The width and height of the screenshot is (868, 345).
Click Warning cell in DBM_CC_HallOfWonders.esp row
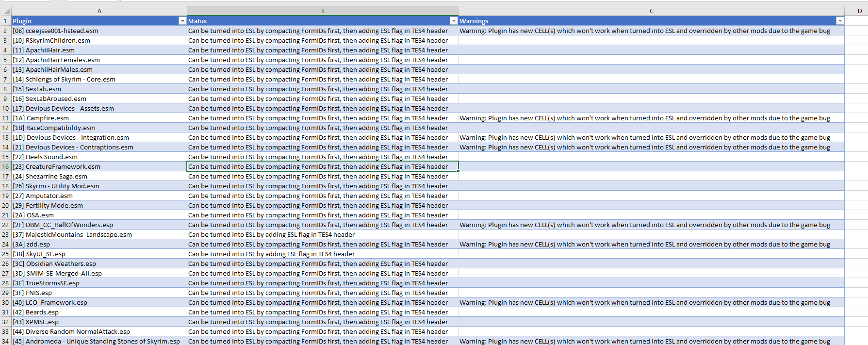pyautogui.click(x=651, y=225)
